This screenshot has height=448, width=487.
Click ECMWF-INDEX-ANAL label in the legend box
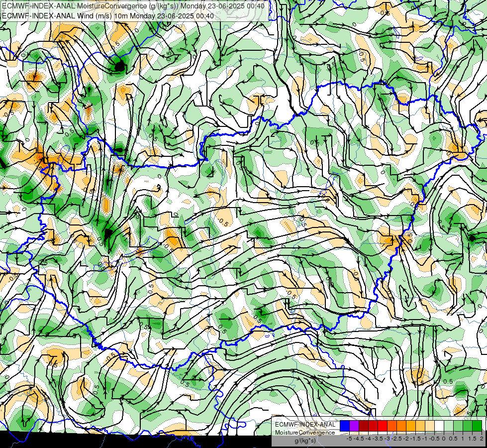coord(305,425)
